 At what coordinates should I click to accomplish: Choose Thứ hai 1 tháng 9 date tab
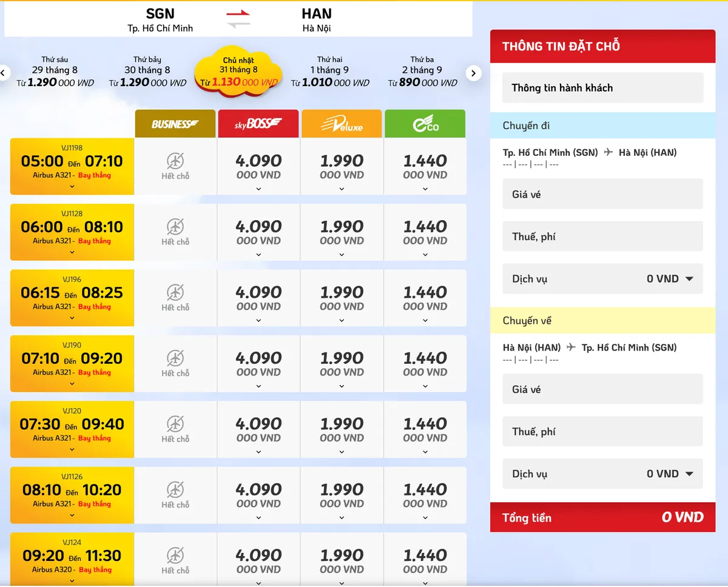pos(330,72)
